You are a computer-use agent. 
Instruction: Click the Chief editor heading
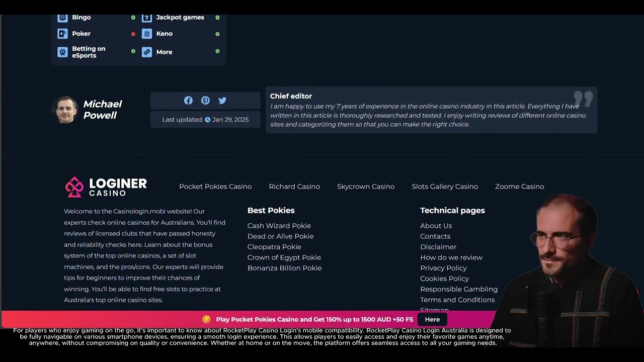click(x=291, y=96)
